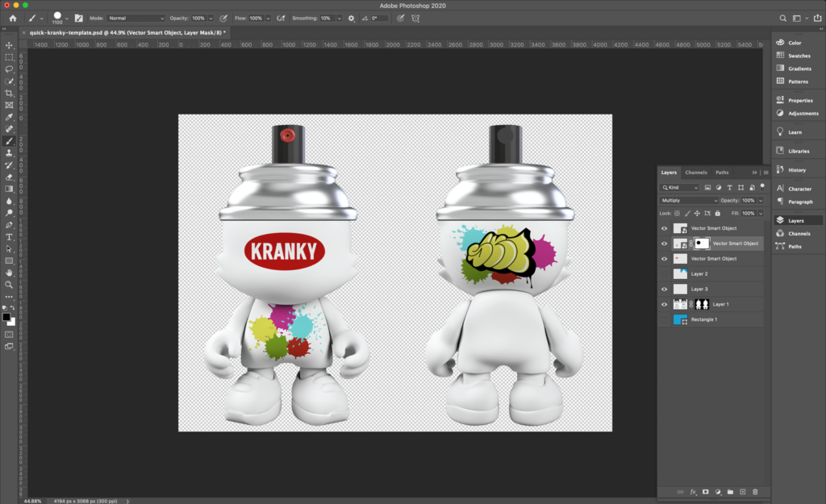Expand the layer Fill dropdown arrow
The width and height of the screenshot is (826, 504).
point(761,213)
